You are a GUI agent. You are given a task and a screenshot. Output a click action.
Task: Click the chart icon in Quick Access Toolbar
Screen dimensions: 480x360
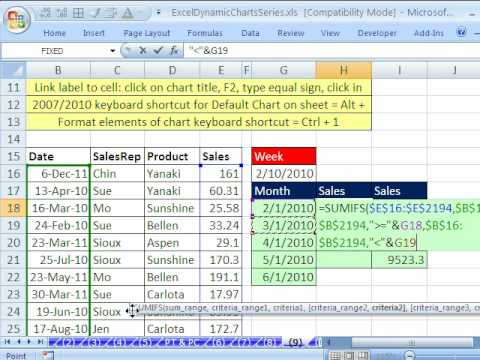click(x=61, y=13)
